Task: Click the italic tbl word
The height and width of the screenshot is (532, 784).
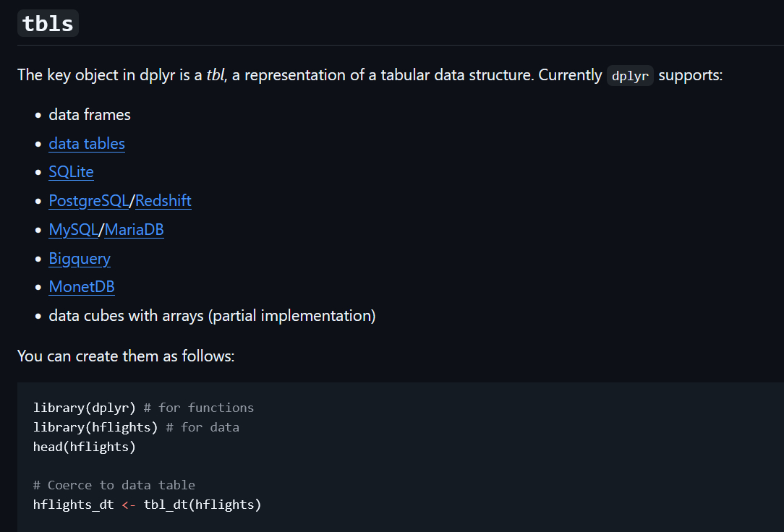Action: pyautogui.click(x=216, y=75)
